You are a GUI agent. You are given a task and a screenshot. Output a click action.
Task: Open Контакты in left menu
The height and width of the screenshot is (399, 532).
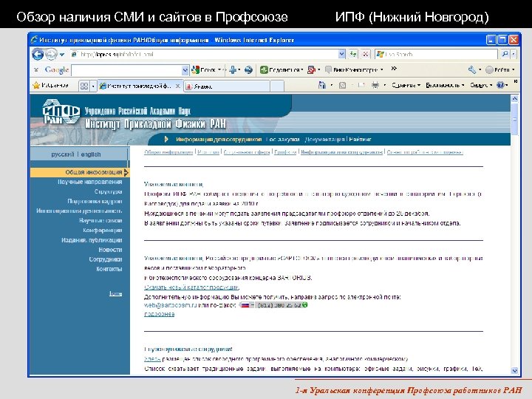[109, 269]
